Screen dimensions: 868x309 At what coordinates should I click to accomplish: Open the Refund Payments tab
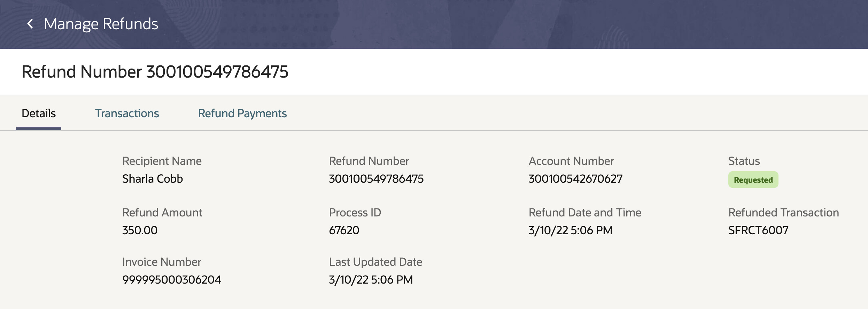tap(242, 113)
